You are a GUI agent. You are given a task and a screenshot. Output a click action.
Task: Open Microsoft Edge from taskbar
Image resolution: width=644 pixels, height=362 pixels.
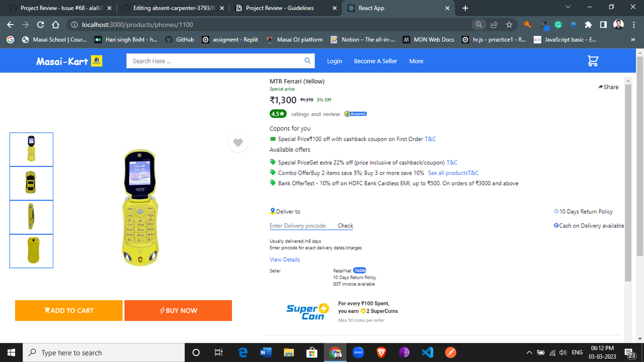coord(243,352)
